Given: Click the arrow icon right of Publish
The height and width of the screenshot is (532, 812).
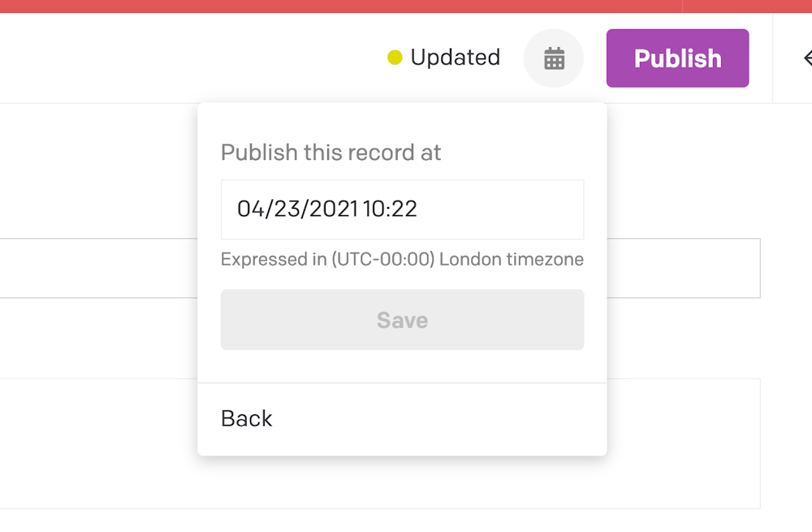Looking at the screenshot, I should point(807,58).
